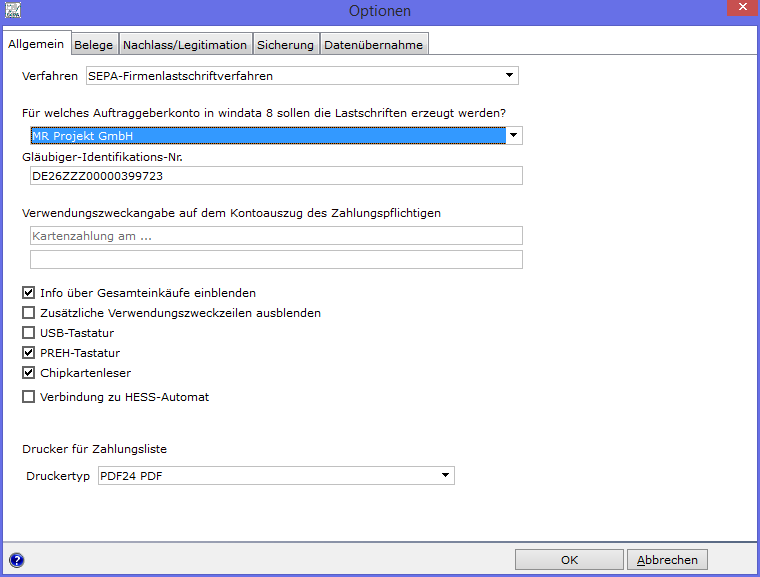Open the Nachlass/Legitimation tab
The image size is (760, 577).
coord(185,45)
